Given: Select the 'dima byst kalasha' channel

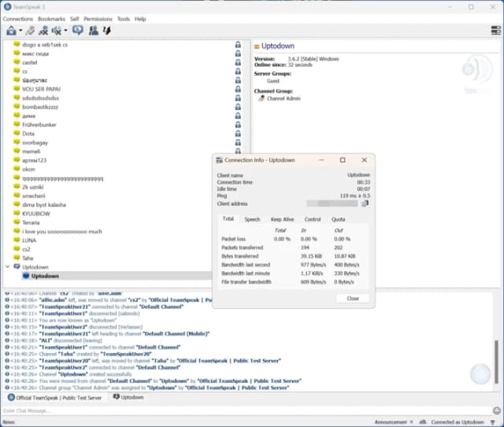Looking at the screenshot, I should pyautogui.click(x=44, y=205).
